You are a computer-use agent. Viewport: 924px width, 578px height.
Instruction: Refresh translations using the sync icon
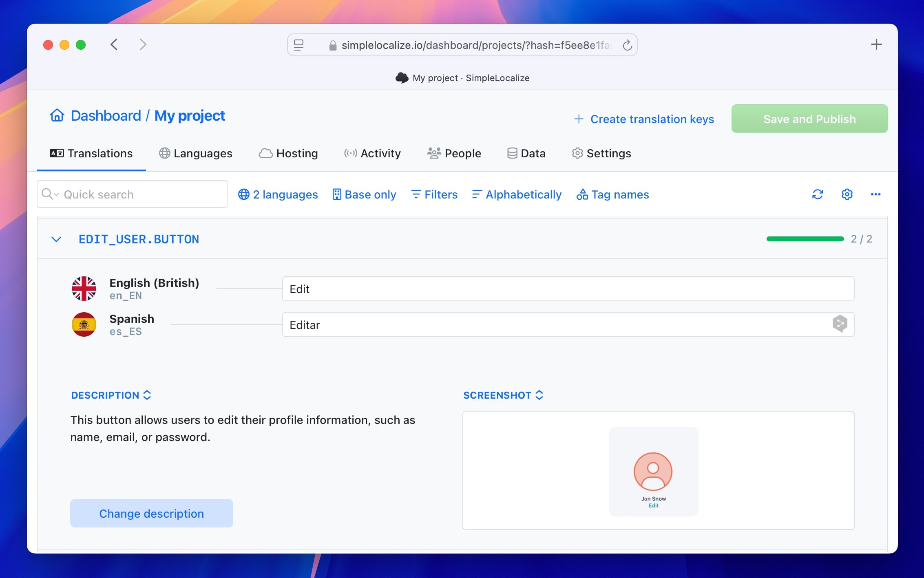818,194
